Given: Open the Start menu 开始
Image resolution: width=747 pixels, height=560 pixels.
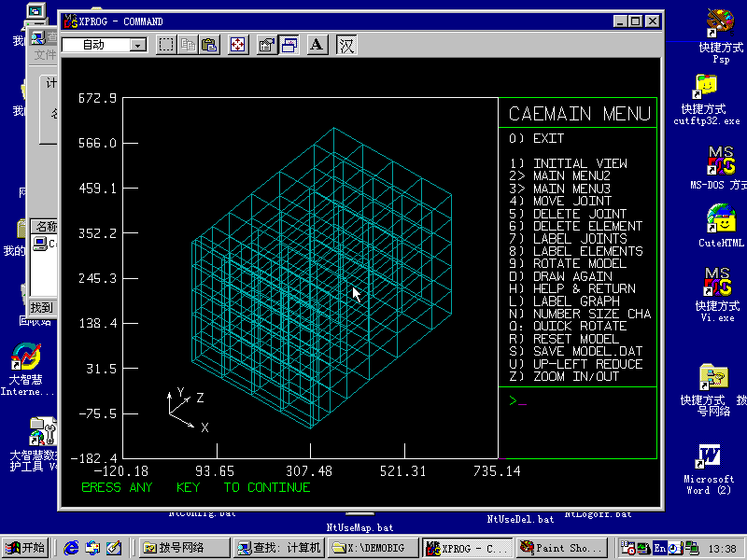Looking at the screenshot, I should pos(25,548).
